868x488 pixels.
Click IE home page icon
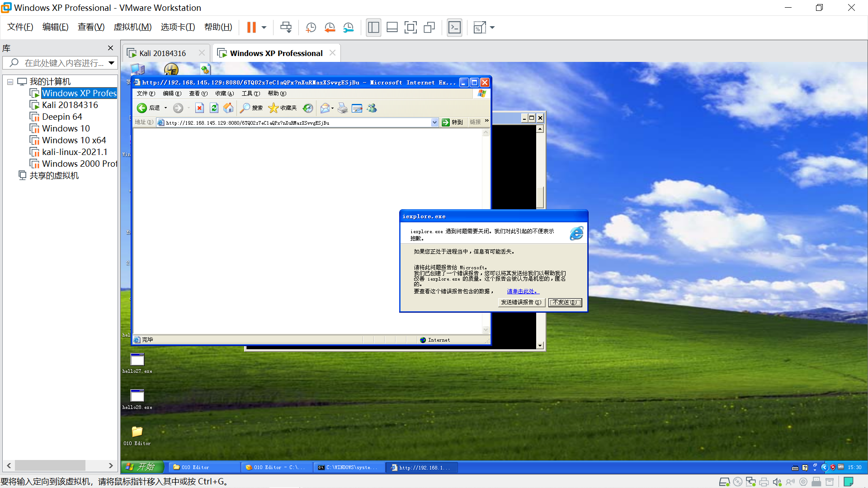pyautogui.click(x=229, y=108)
